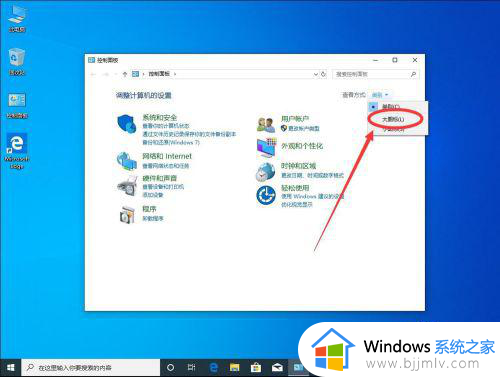This screenshot has height=377, width=500.
Task: Select the Recycle Bin desktop icon
Action: [17, 62]
